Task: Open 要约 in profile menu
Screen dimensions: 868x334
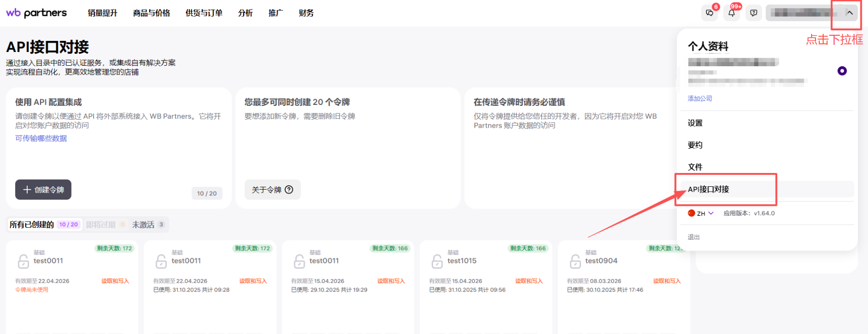Action: click(x=695, y=145)
